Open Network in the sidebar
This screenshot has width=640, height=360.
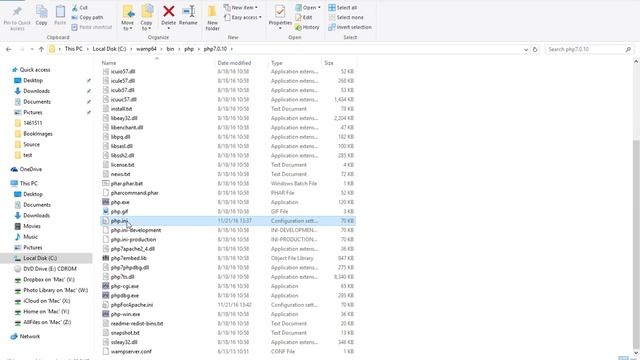pos(30,337)
